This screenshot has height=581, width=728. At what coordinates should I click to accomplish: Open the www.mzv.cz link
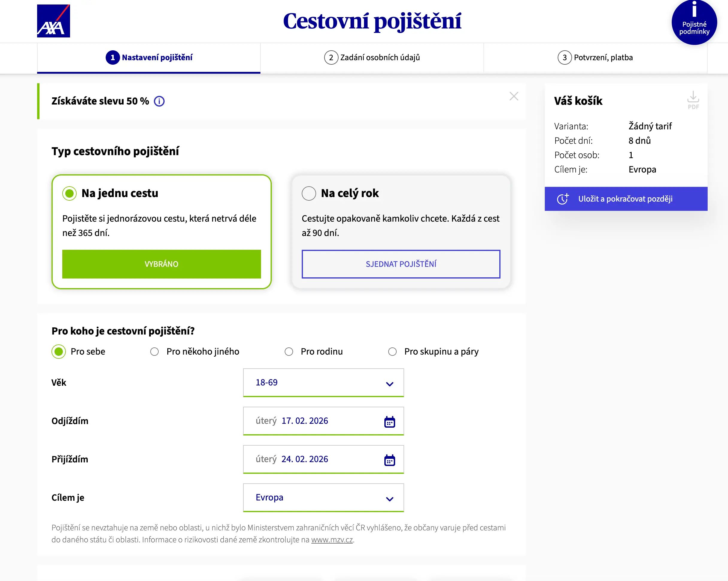click(x=332, y=540)
